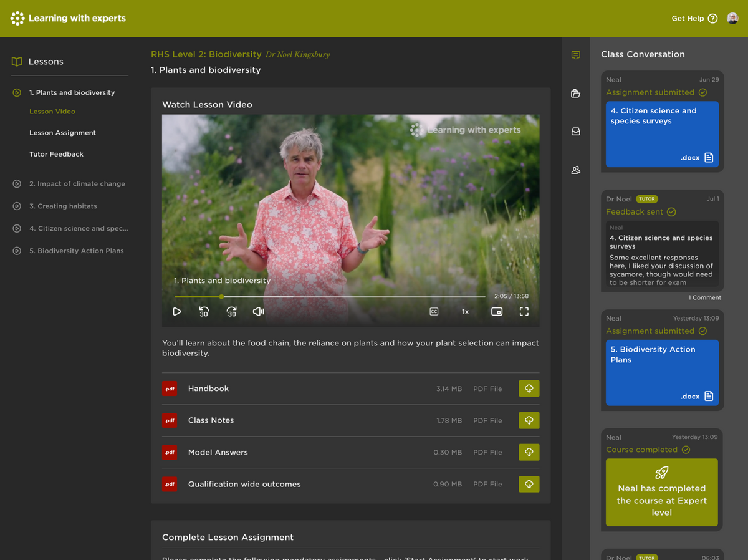Screen dimensions: 748x560
Task: Expand lesson 2. Impact of climate change
Action: tap(77, 183)
